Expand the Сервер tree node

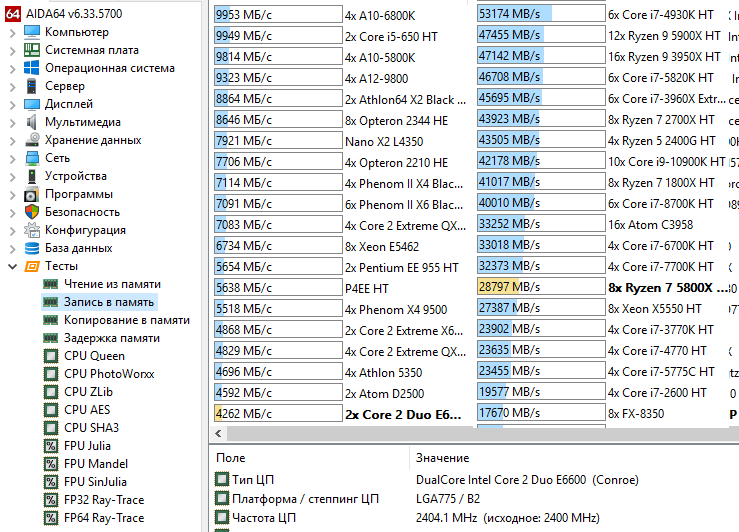[13, 87]
